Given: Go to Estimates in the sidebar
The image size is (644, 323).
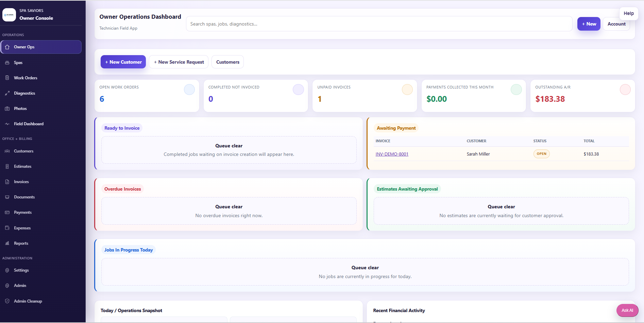Looking at the screenshot, I should [41, 166].
